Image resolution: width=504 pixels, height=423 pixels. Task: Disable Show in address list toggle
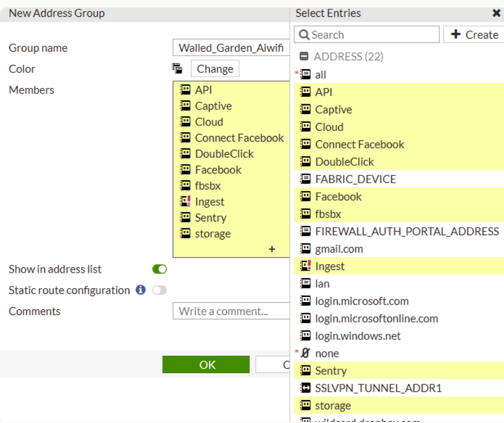160,269
